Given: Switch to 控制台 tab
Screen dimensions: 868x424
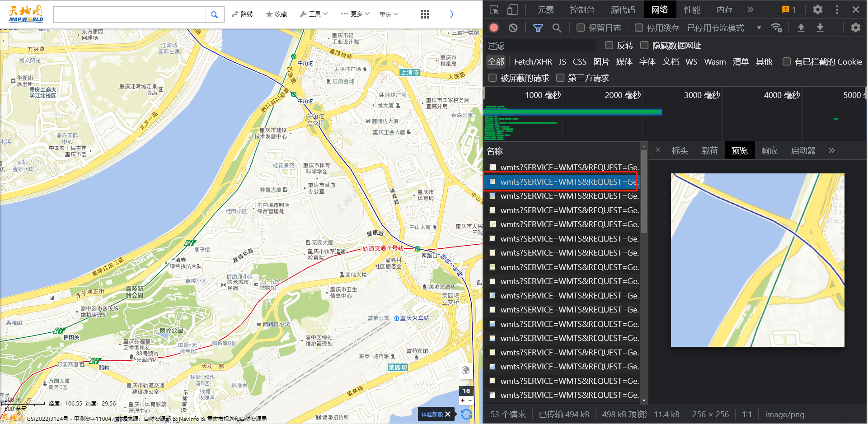Looking at the screenshot, I should click(x=582, y=9).
